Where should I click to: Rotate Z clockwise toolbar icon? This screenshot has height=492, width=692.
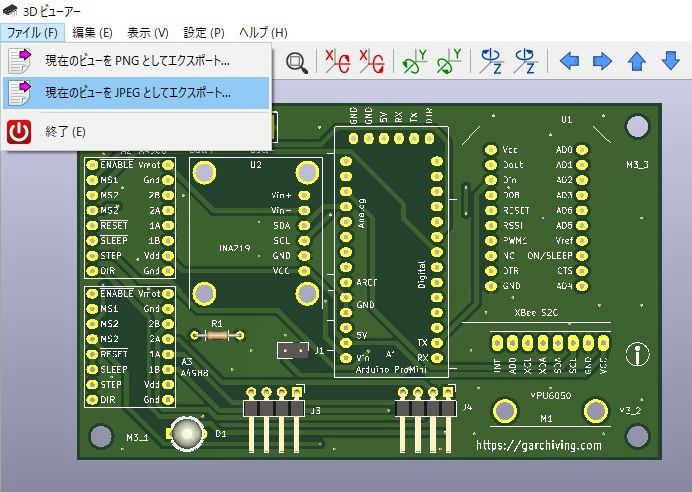click(491, 61)
